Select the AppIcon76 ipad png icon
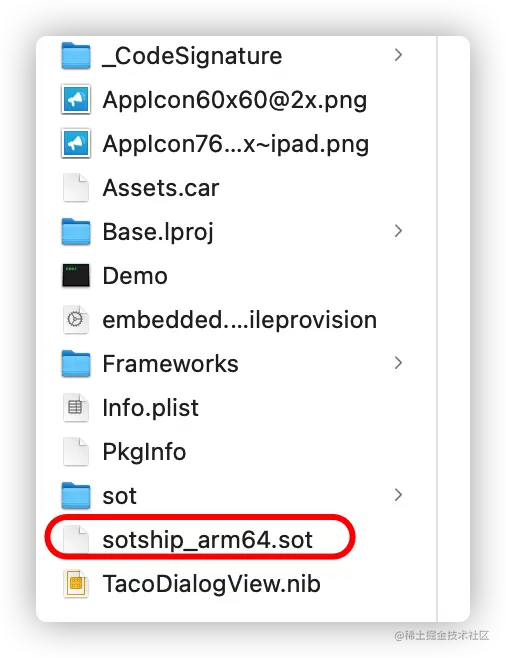Image resolution: width=506 pixels, height=658 pixels. point(76,144)
